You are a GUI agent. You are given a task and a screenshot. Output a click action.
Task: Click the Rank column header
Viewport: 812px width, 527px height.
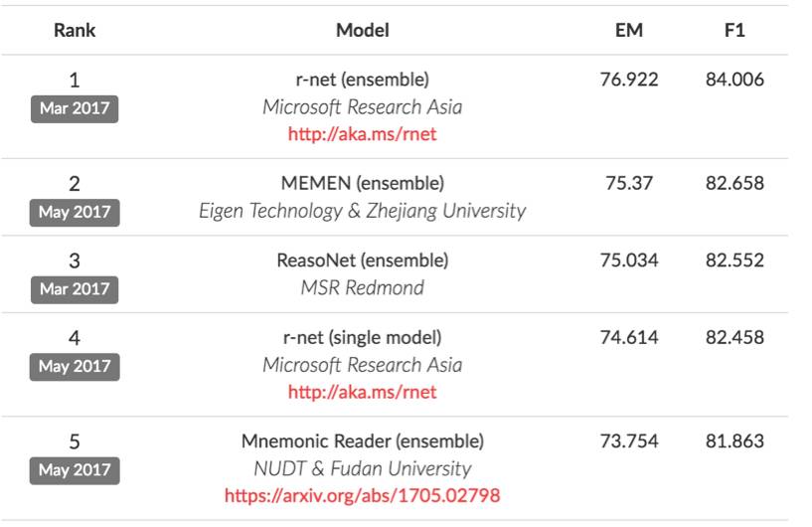point(75,30)
